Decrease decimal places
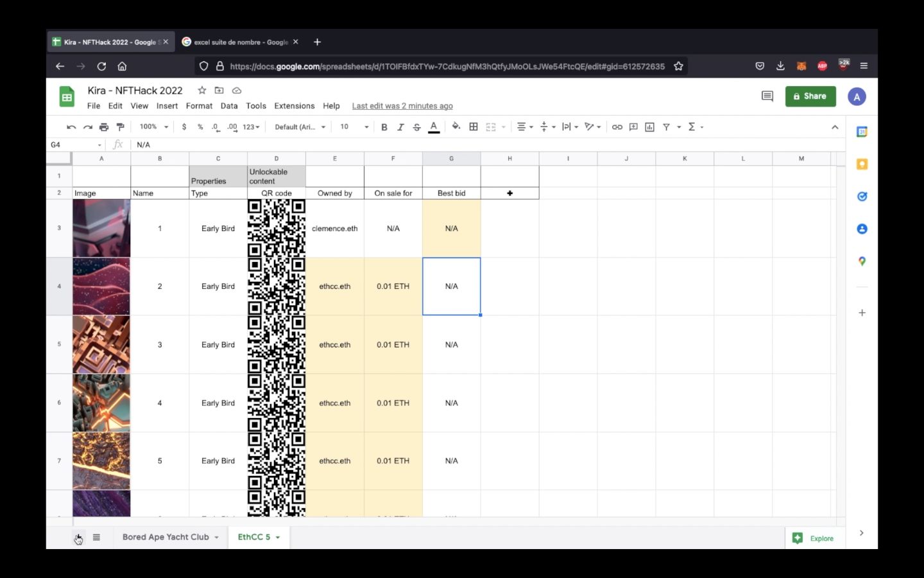 [x=216, y=127]
